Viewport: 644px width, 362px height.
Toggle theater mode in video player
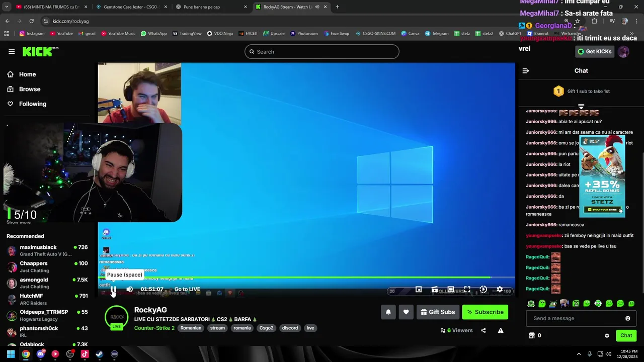pos(451,289)
